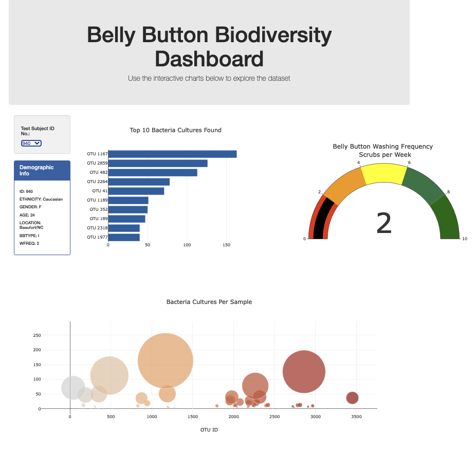Image resolution: width=476 pixels, height=449 pixels.
Task: Click the bar for OTU 41
Action: (136, 190)
